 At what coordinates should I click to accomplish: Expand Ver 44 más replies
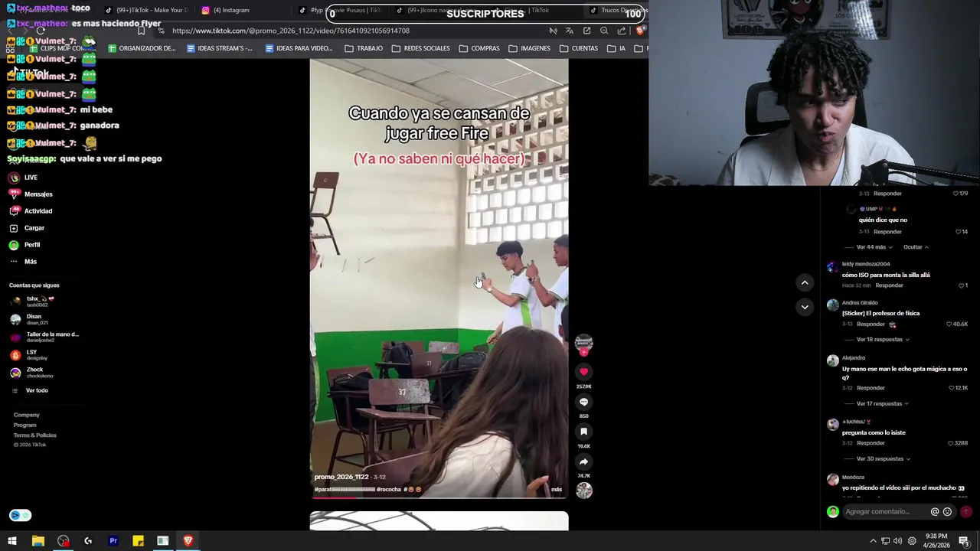874,247
